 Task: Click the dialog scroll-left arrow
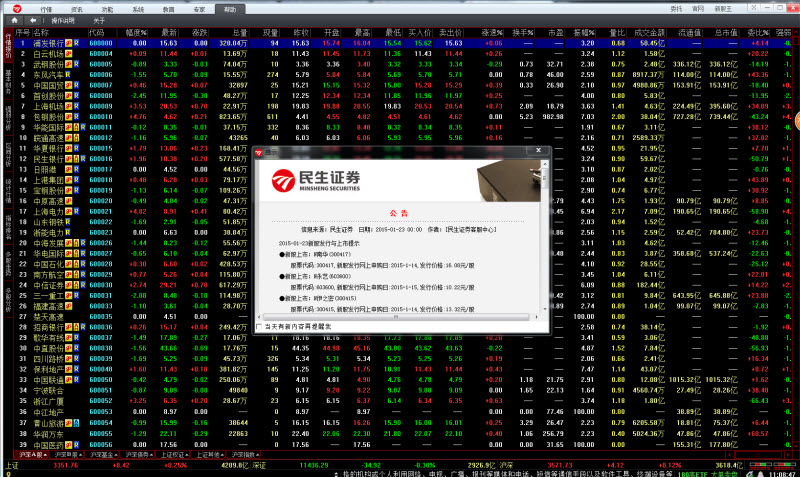[260, 317]
